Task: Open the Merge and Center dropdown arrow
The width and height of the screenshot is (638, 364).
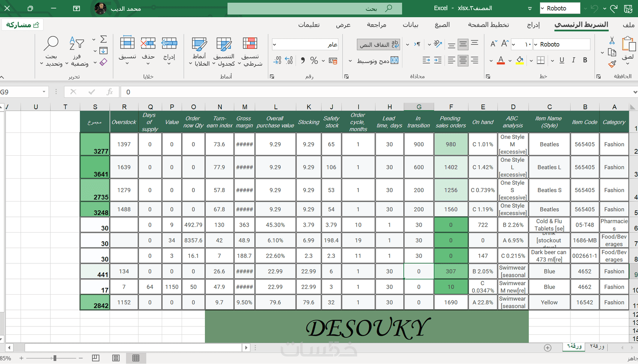Action: [350, 60]
